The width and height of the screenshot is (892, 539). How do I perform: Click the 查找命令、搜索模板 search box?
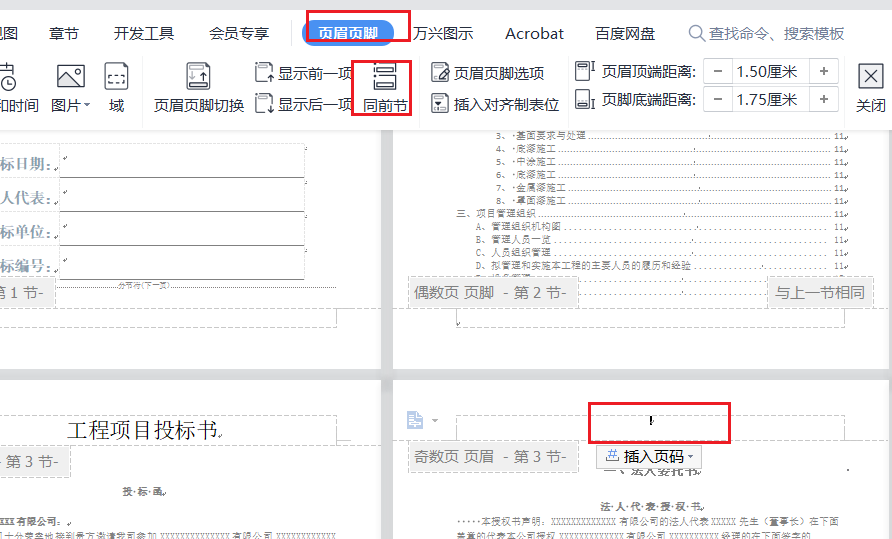pos(776,33)
